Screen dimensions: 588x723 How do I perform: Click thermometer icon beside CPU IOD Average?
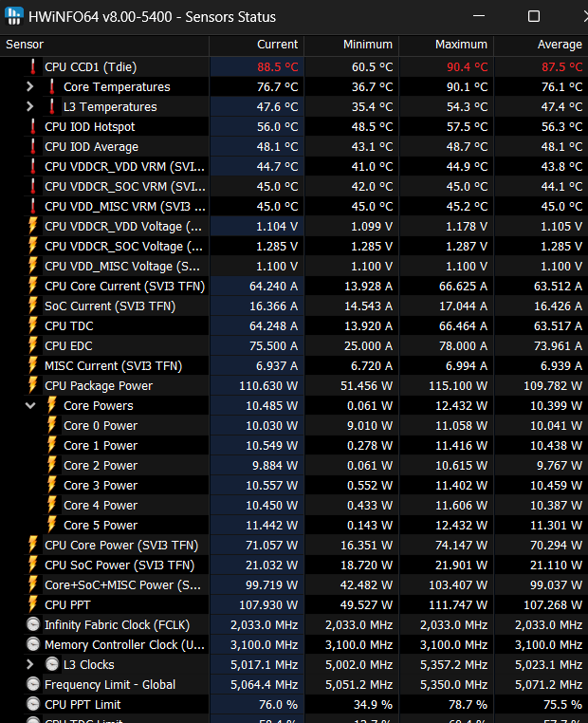[x=32, y=147]
